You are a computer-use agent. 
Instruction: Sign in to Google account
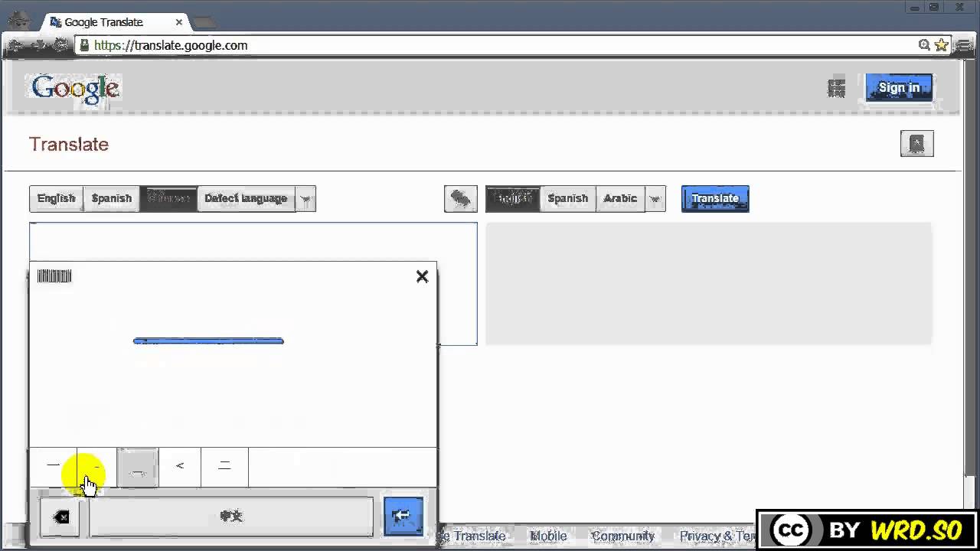pyautogui.click(x=899, y=87)
